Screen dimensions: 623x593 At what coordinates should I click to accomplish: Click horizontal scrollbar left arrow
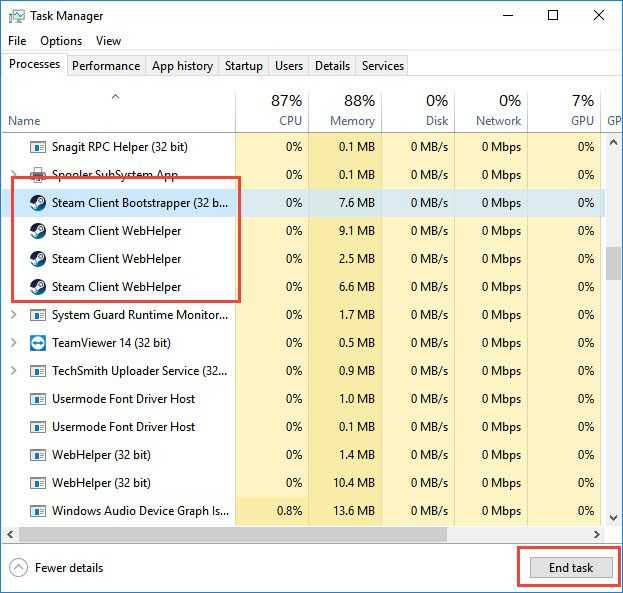pyautogui.click(x=10, y=535)
